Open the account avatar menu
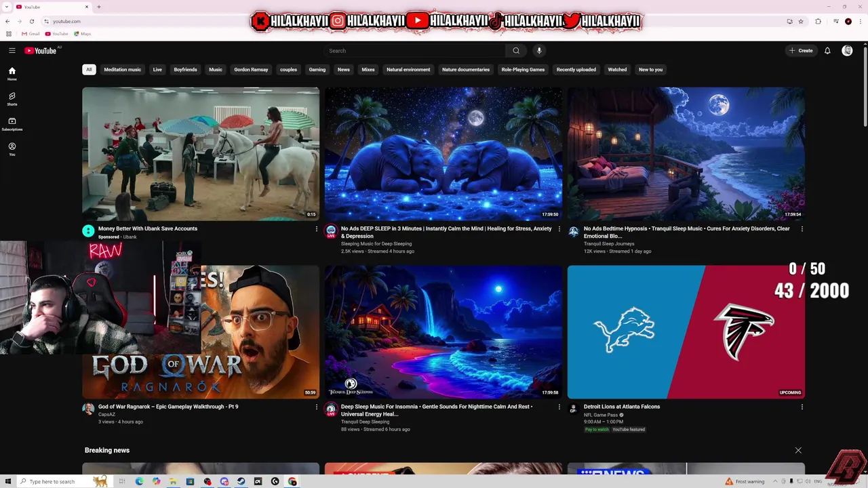 [847, 51]
